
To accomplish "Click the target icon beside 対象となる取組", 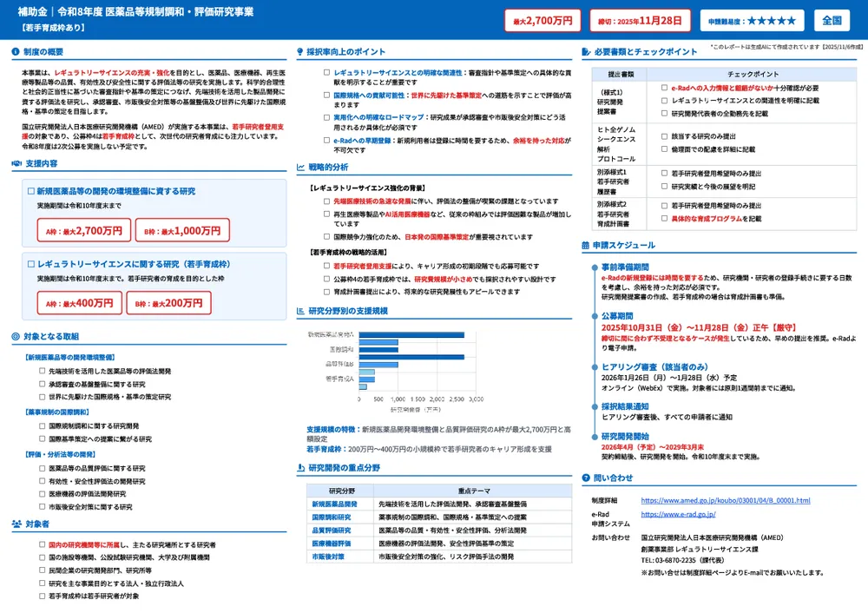I will [16, 336].
